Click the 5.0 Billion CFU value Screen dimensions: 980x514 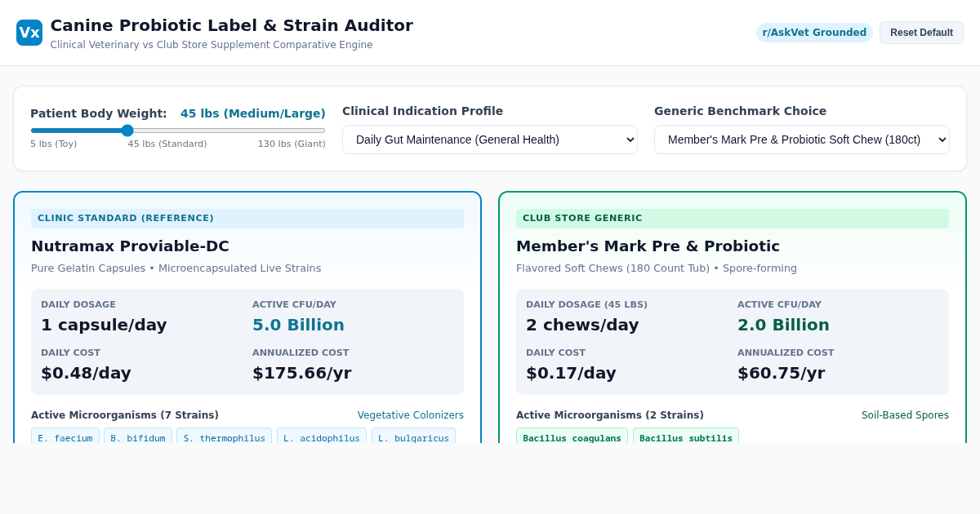[298, 325]
